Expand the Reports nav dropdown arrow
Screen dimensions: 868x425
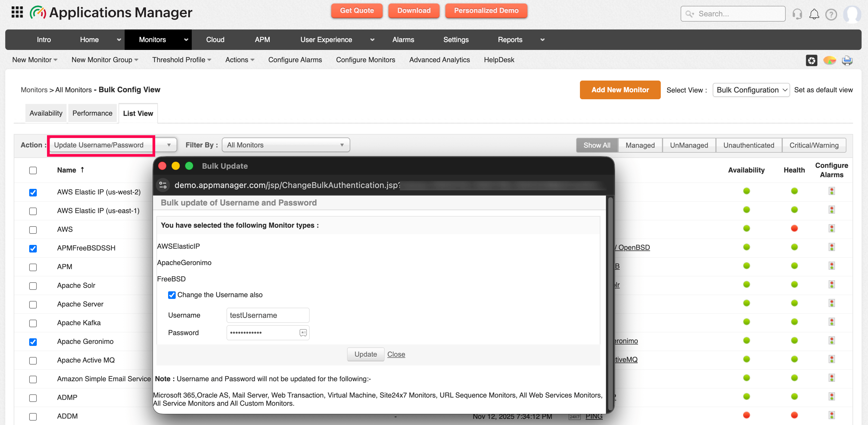(x=542, y=40)
